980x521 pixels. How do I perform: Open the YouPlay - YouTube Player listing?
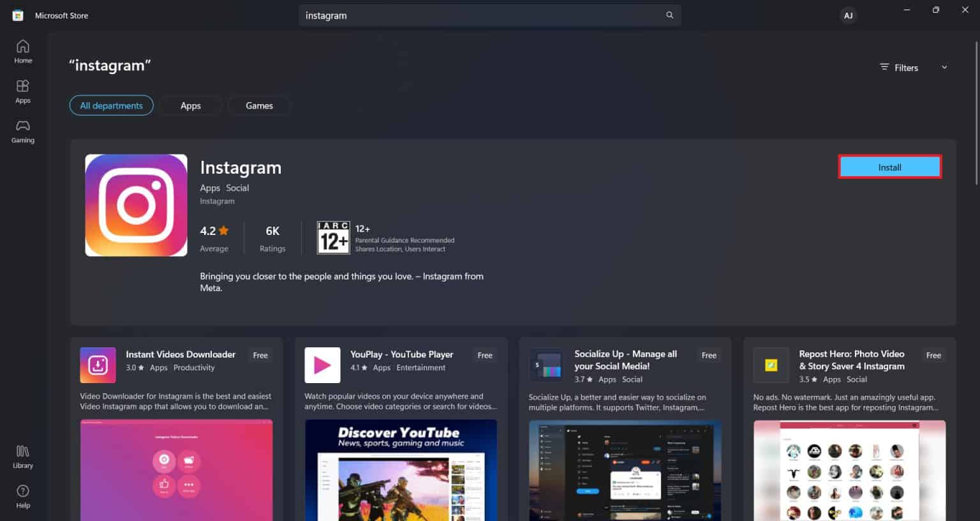pos(401,354)
